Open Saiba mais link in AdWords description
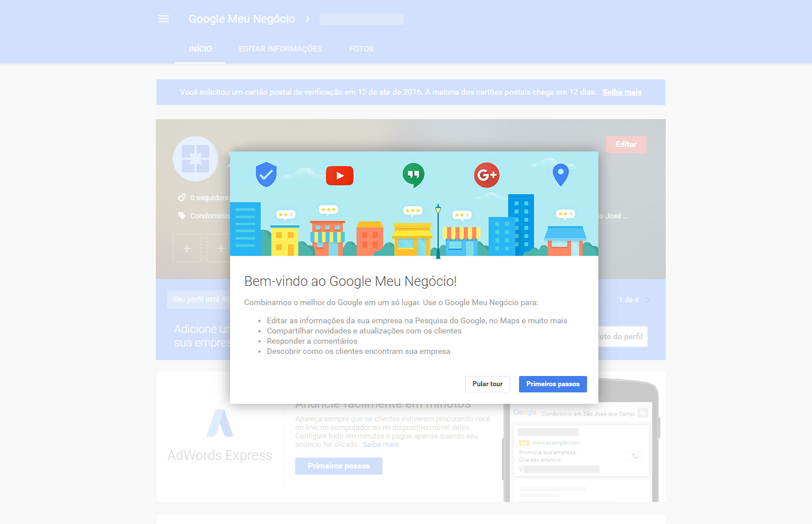Viewport: 812px width, 524px height. click(x=381, y=445)
